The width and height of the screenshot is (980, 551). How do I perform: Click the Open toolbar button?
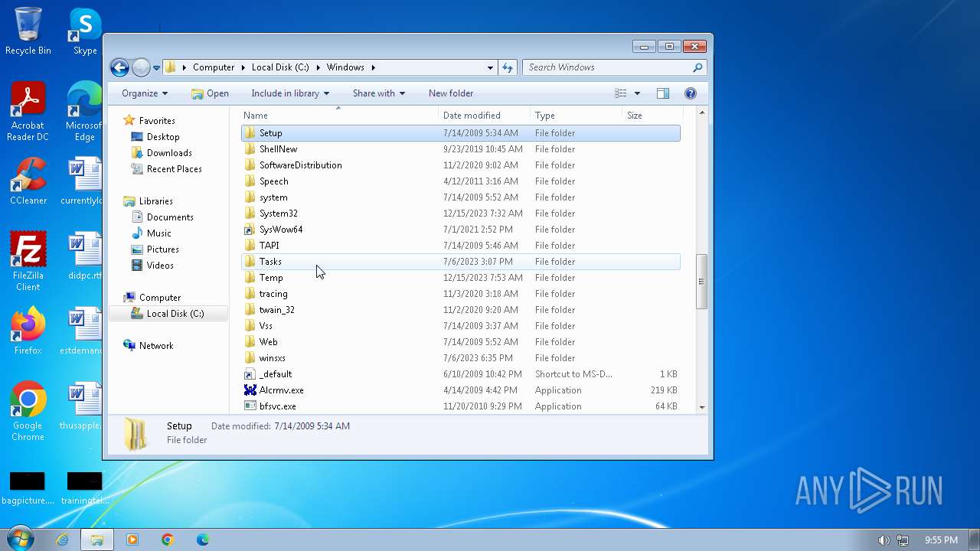210,93
